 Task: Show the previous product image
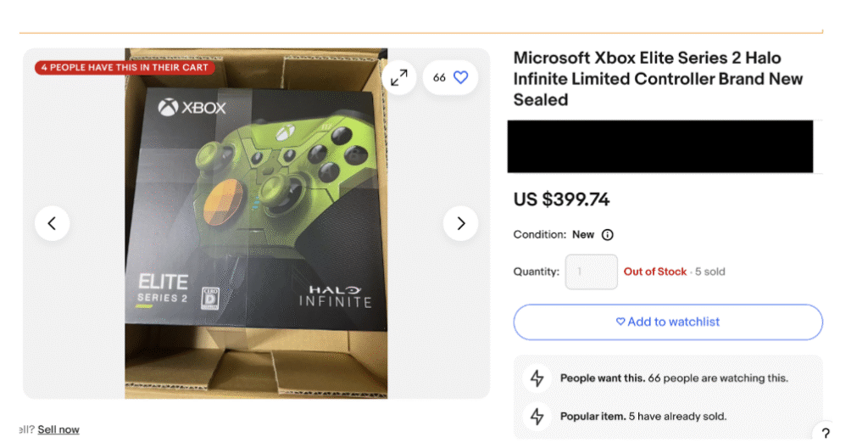tap(52, 223)
